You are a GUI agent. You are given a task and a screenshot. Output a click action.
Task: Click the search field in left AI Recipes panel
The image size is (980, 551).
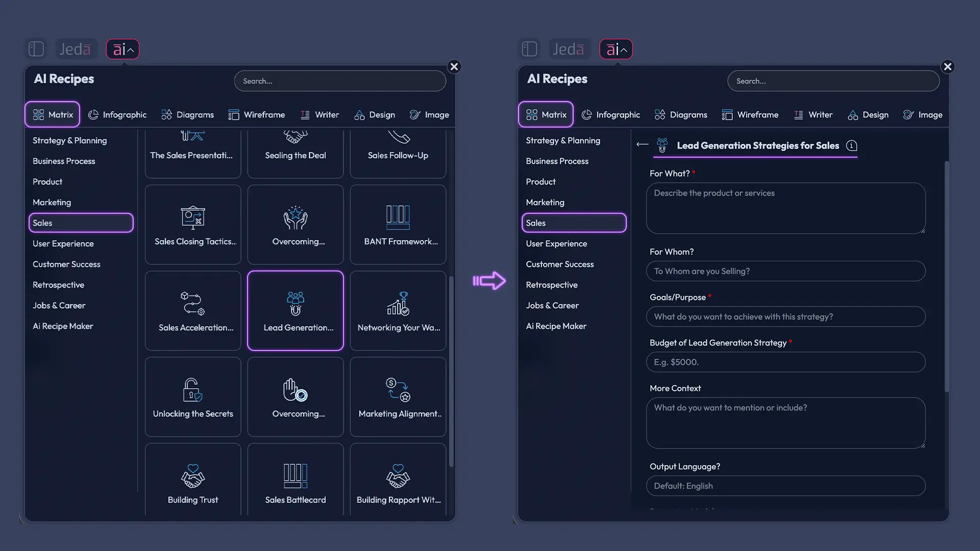click(340, 81)
